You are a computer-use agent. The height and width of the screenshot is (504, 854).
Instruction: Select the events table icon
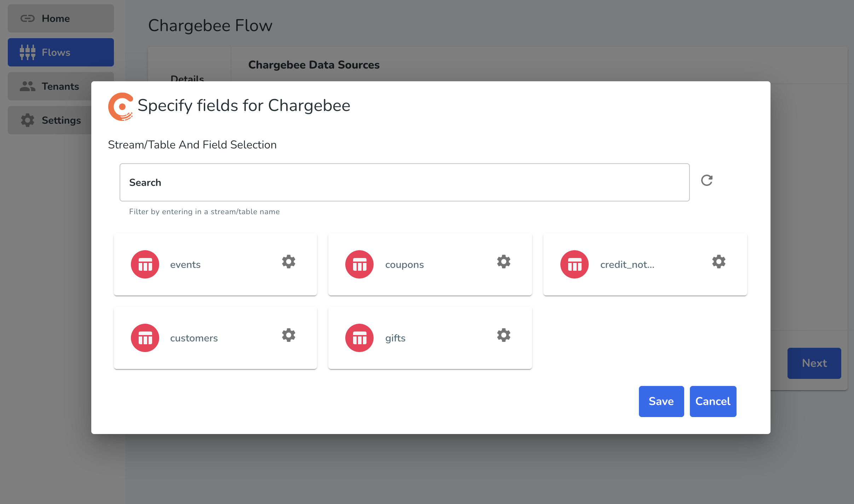click(x=145, y=264)
